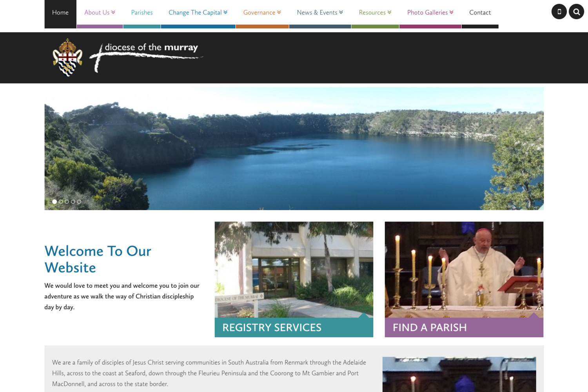The image size is (588, 392).
Task: Expand the Governance dropdown menu
Action: [x=262, y=13]
